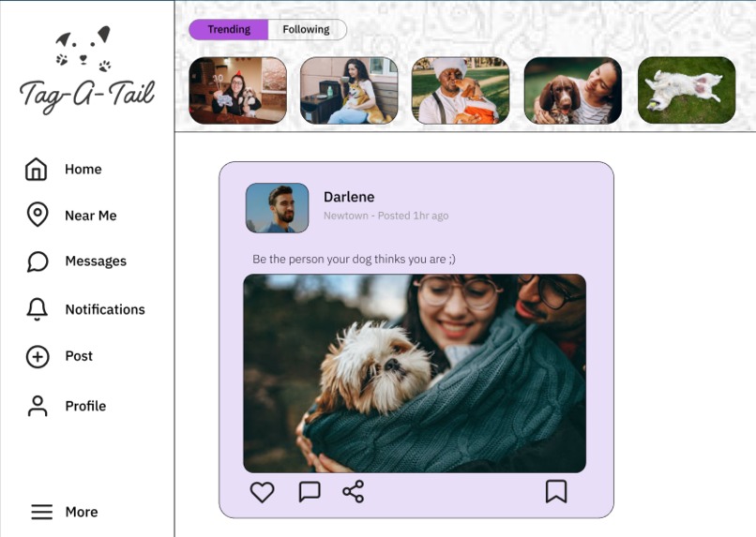Open comments on Darlene's post
The image size is (756, 537).
310,492
